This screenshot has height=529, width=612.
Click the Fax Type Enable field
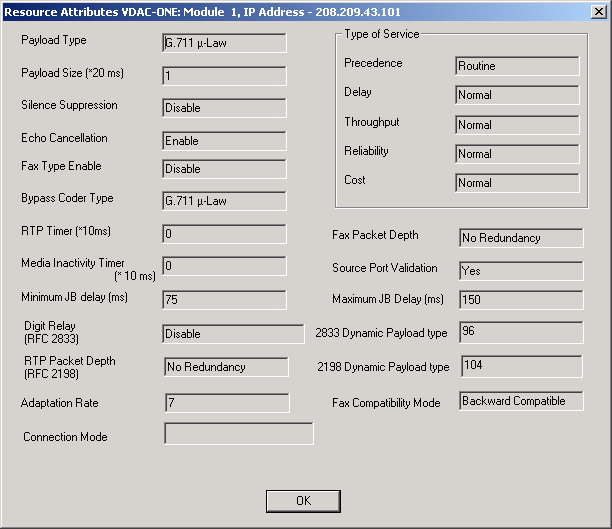pyautogui.click(x=224, y=169)
